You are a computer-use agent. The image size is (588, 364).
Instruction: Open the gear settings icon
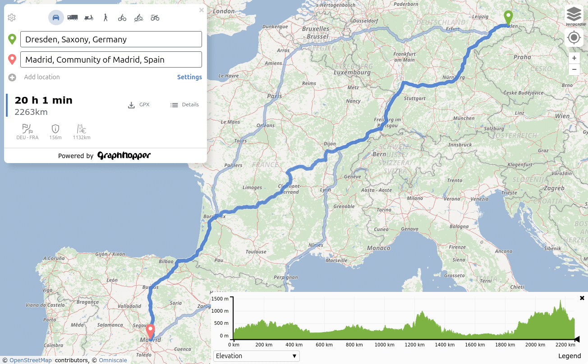(x=12, y=18)
